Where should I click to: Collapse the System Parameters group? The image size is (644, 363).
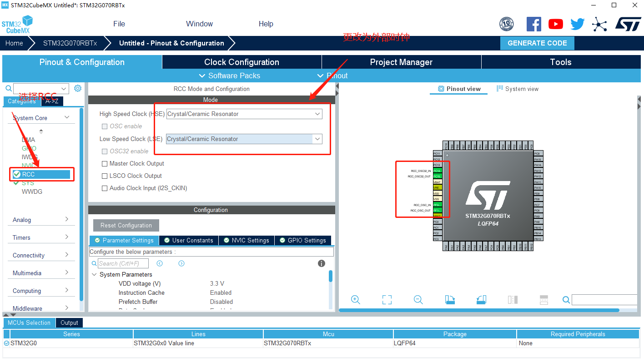(x=94, y=274)
